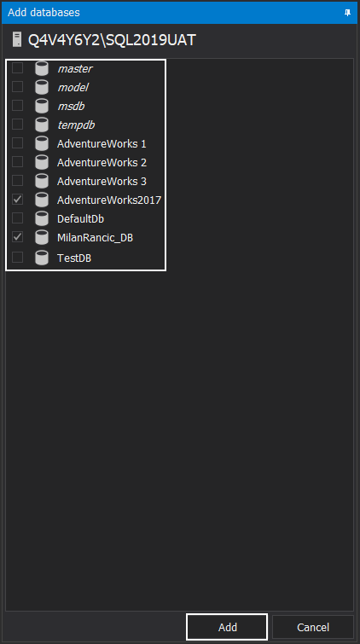Enable the TestDB checkbox

pyautogui.click(x=17, y=258)
